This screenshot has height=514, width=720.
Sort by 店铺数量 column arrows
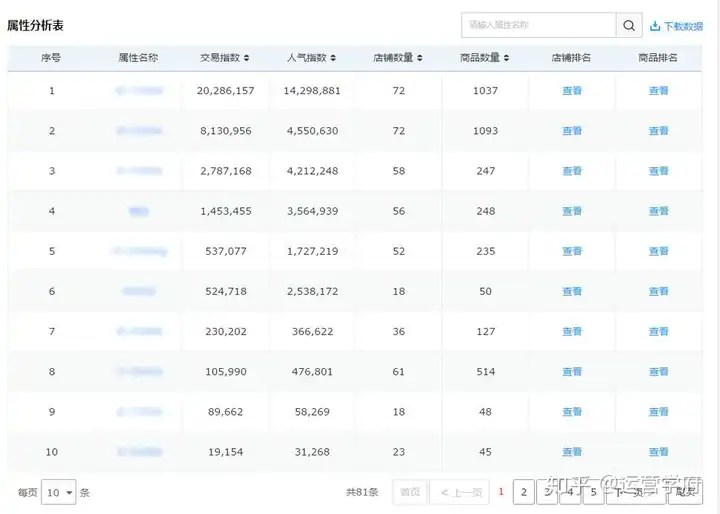[x=420, y=58]
